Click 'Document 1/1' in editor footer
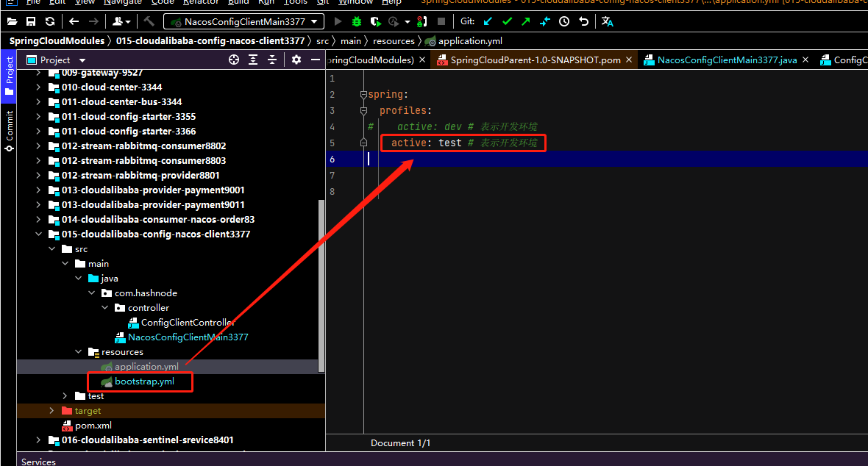This screenshot has height=466, width=868. [400, 443]
